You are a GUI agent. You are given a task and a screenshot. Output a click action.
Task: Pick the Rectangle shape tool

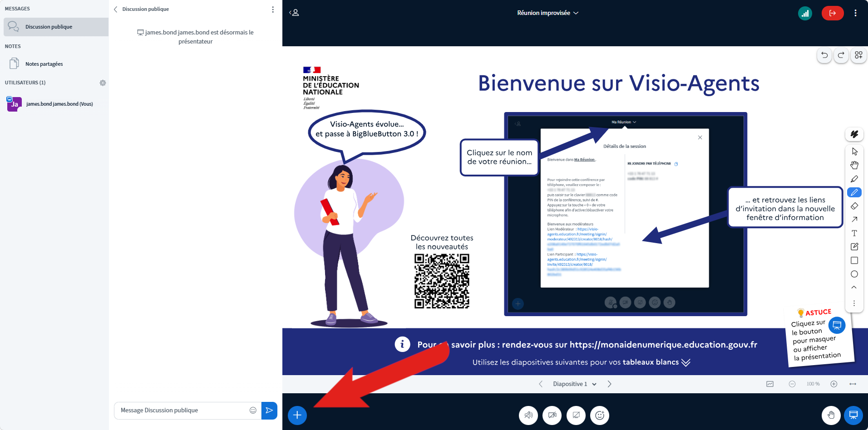click(854, 260)
